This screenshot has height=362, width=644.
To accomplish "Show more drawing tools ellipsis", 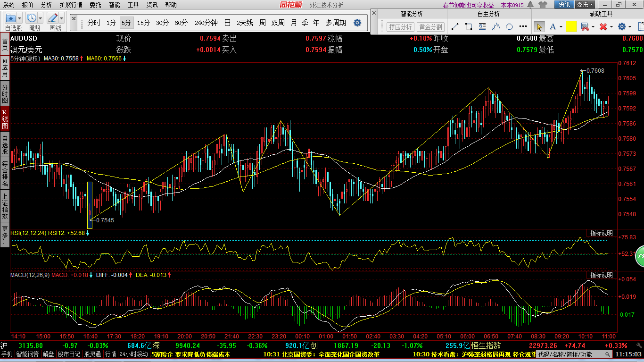I will 523,26.
